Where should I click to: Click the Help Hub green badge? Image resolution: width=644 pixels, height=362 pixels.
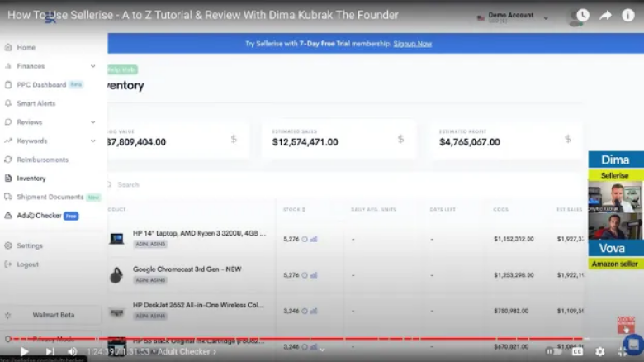(122, 69)
